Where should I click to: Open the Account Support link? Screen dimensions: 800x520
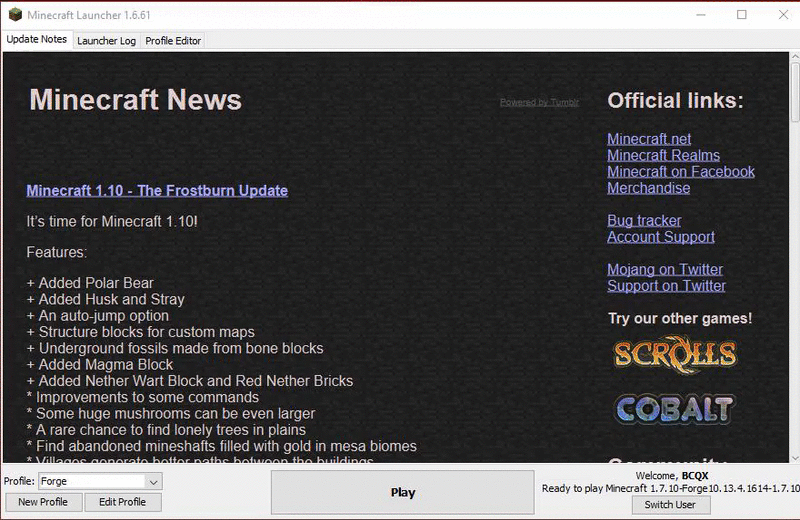point(661,237)
